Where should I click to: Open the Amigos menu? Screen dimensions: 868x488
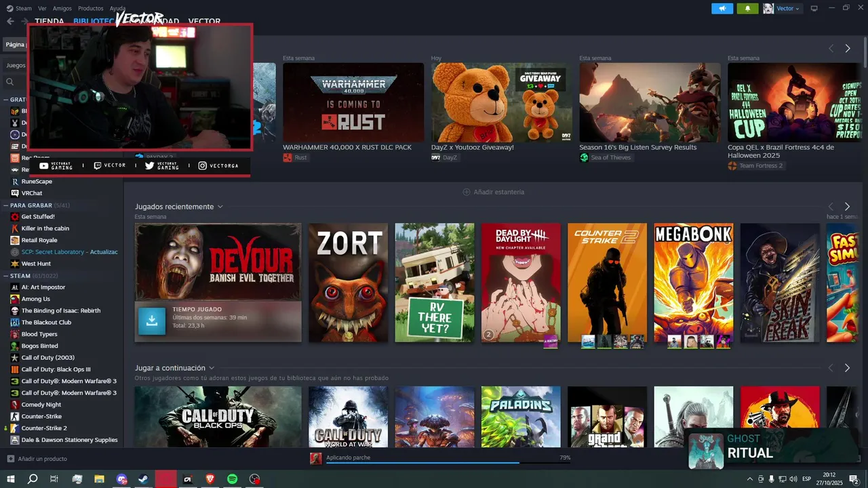tap(62, 8)
